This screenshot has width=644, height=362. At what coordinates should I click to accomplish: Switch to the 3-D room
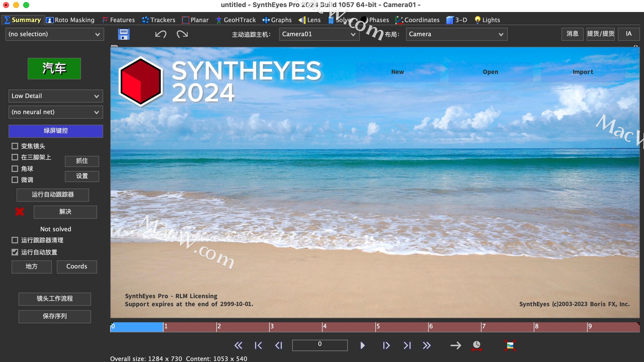(457, 20)
